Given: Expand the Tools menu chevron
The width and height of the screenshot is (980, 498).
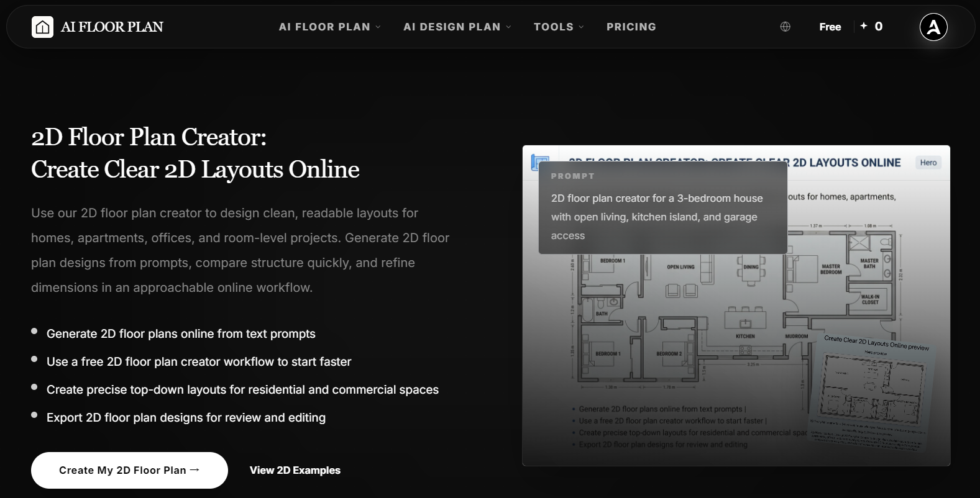Looking at the screenshot, I should pyautogui.click(x=581, y=27).
